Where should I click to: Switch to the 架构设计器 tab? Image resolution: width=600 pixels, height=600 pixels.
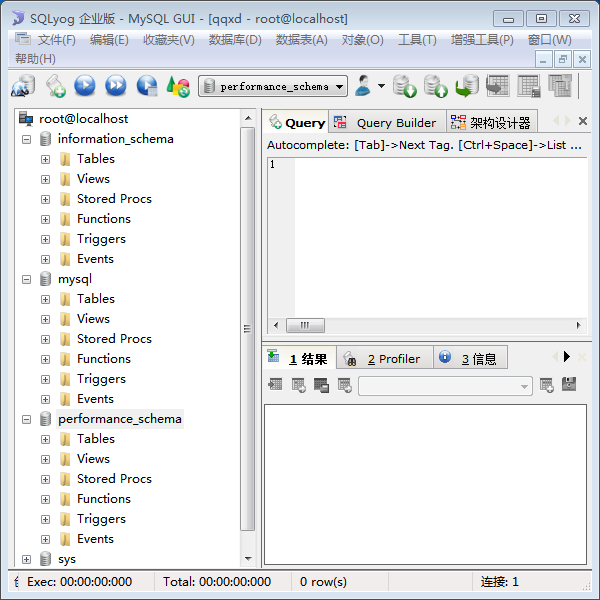[491, 122]
